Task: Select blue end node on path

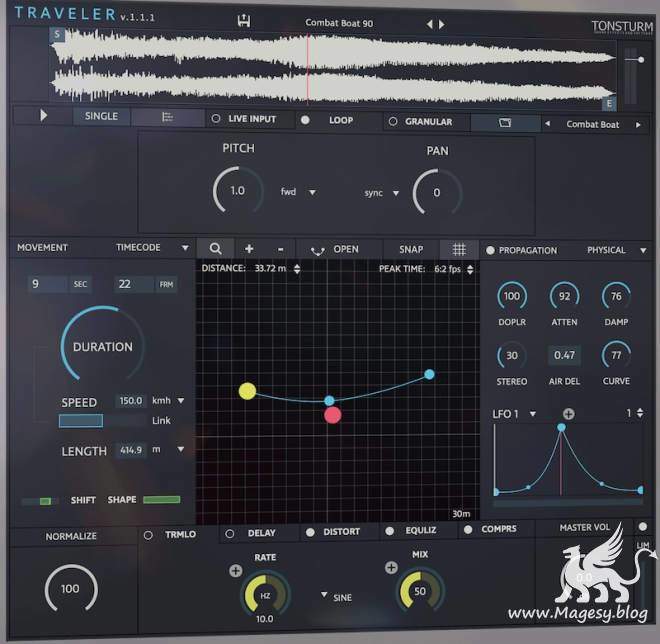Action: tap(429, 374)
